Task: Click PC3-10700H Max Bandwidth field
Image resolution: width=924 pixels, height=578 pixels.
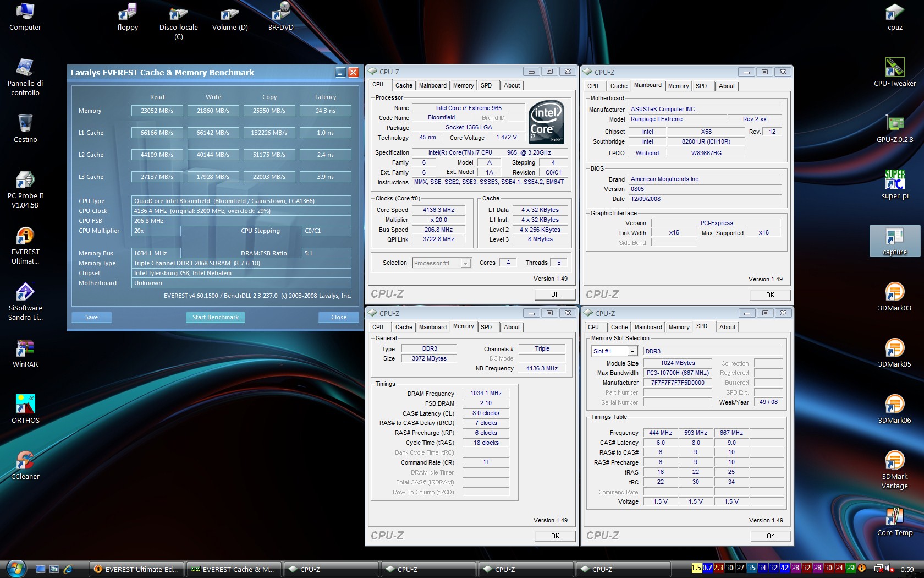Action: click(678, 373)
